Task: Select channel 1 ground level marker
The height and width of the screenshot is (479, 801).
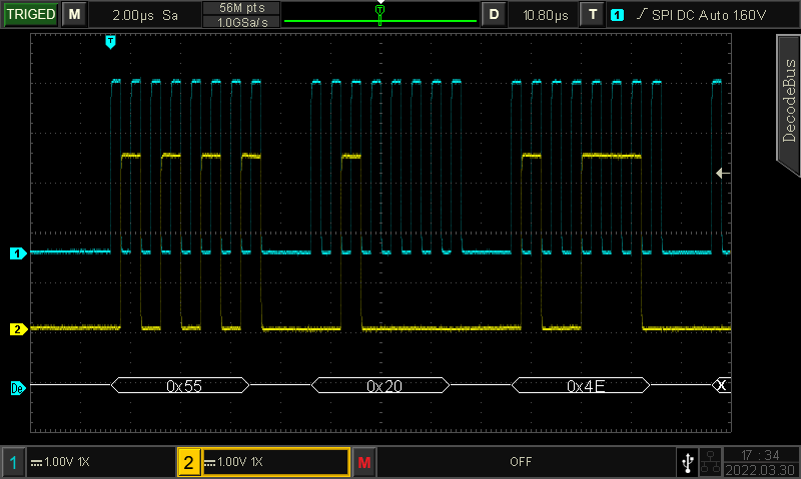Action: coord(16,253)
